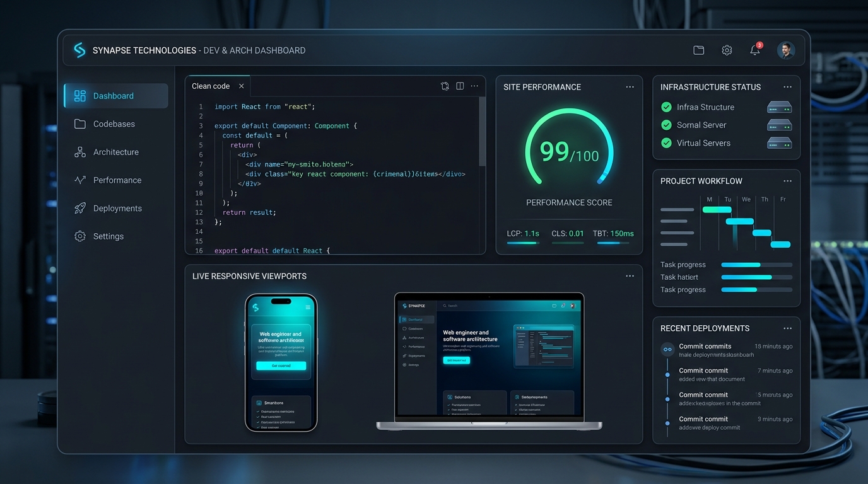Screen dimensions: 868x484
Task: Open the Live Responsive Viewports options menu
Action: click(630, 276)
